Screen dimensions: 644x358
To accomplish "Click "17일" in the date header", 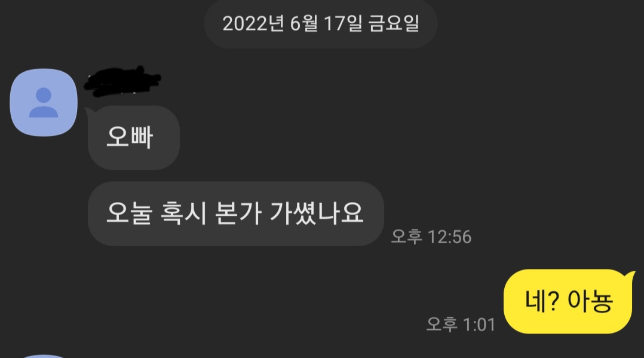I will tap(343, 23).
